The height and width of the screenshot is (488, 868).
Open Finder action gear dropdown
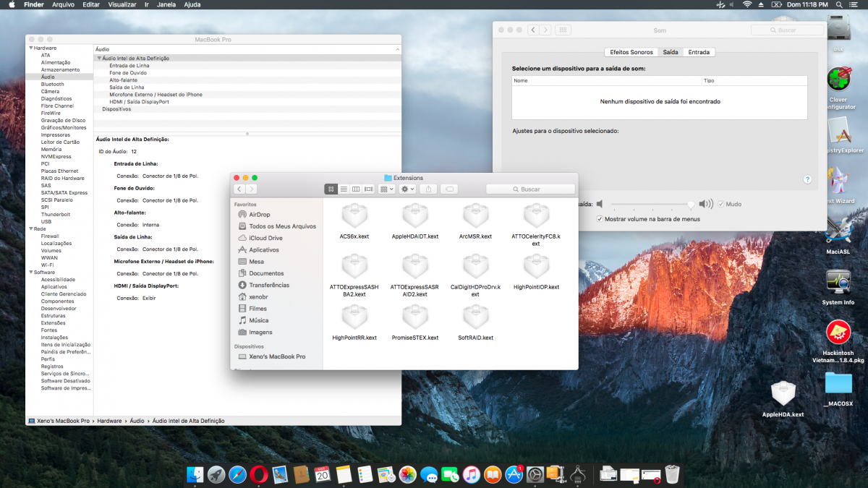click(407, 189)
